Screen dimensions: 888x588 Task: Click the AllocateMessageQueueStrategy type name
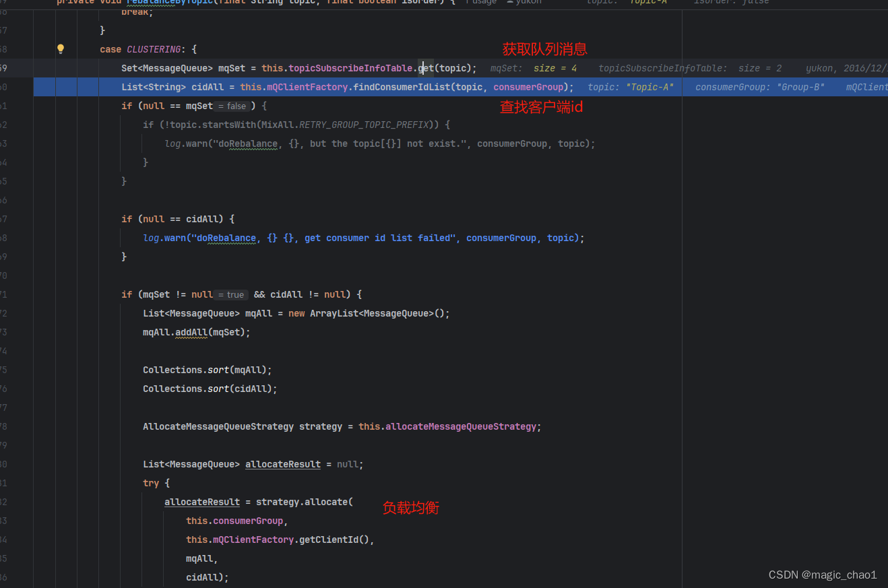click(218, 426)
